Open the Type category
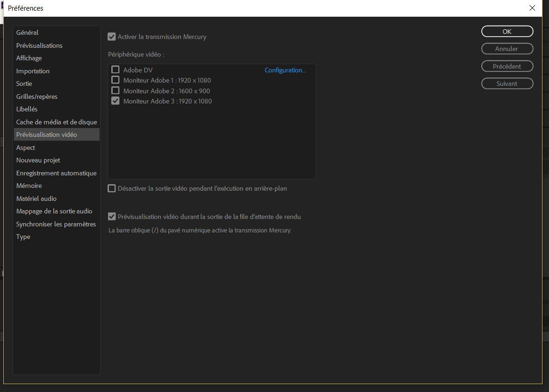 (57, 237)
